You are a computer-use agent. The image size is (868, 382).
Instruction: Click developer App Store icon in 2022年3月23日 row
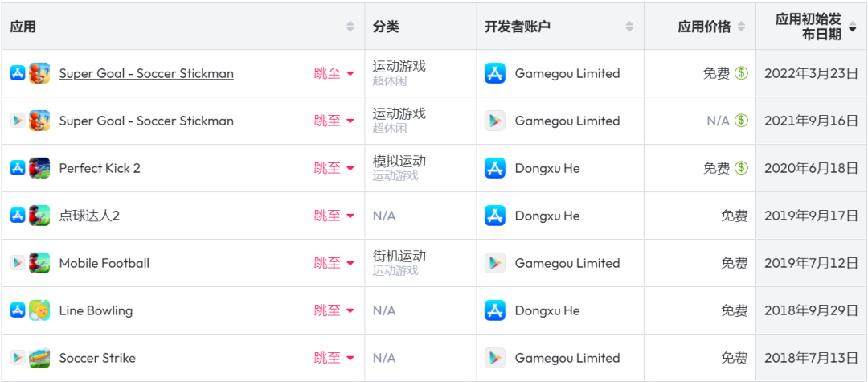495,73
